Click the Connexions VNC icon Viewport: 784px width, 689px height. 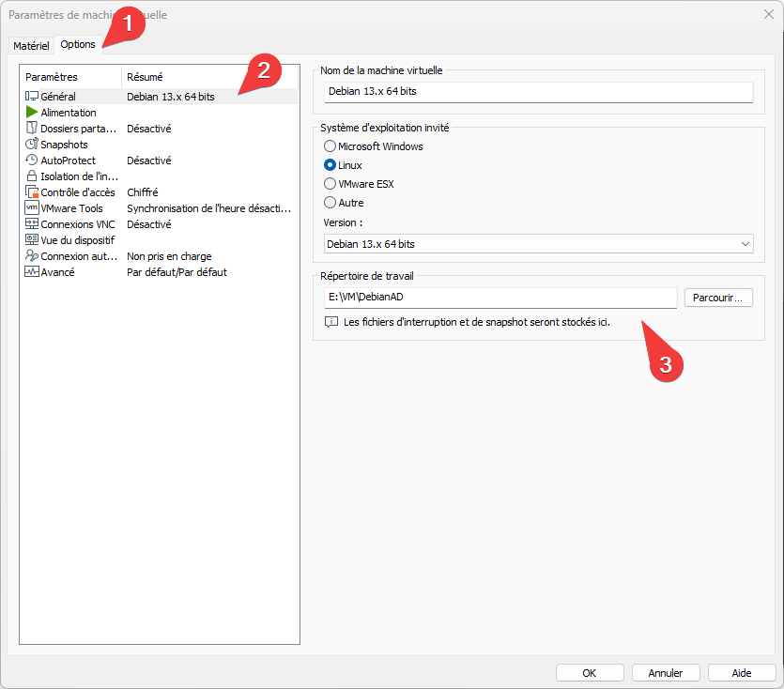tap(32, 223)
